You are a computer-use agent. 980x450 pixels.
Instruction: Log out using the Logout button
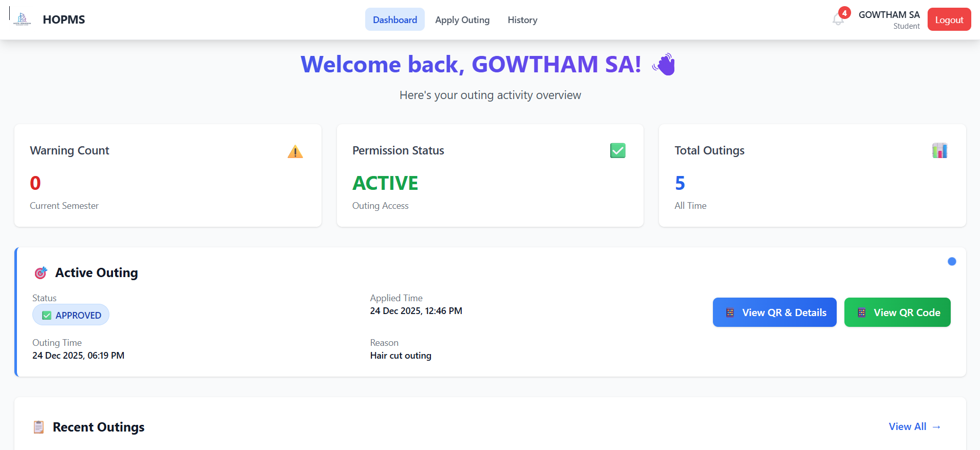coord(949,19)
